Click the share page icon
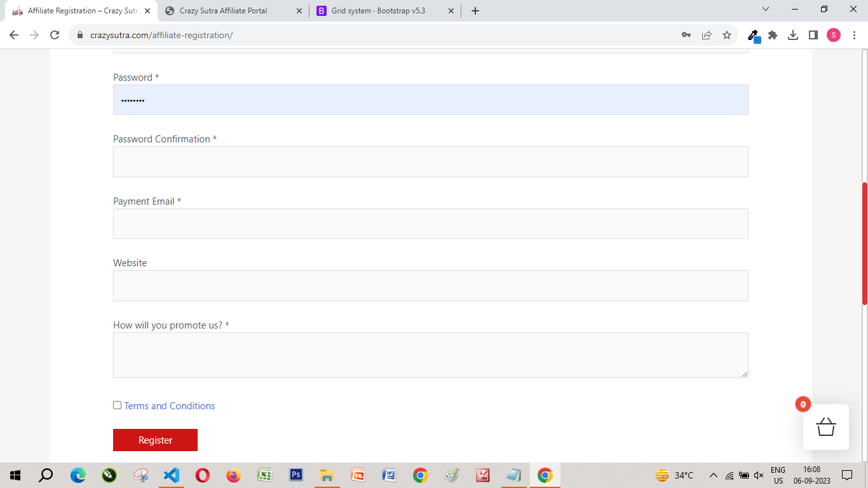 click(x=707, y=35)
